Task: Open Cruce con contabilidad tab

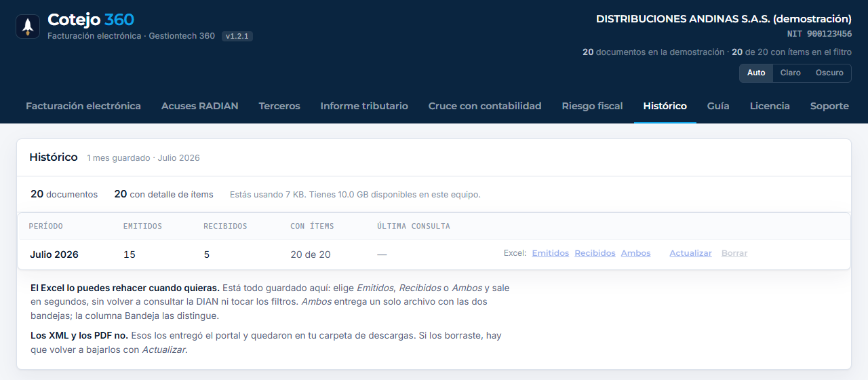Action: (x=485, y=106)
